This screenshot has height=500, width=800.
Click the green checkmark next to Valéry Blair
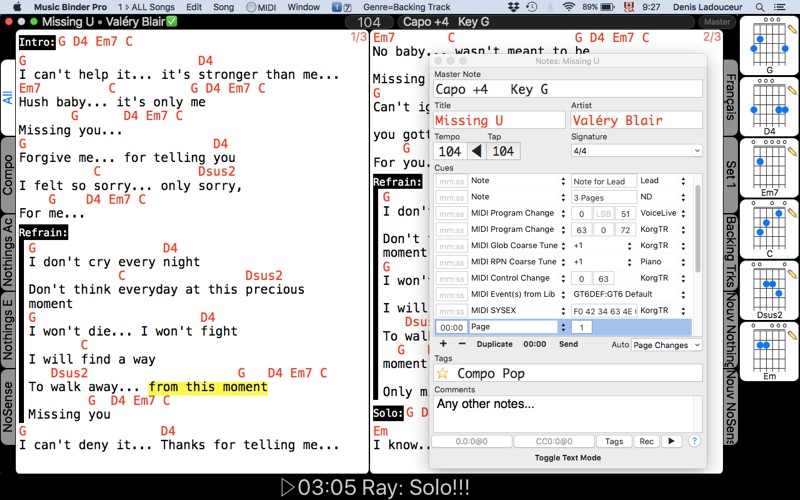(x=171, y=21)
